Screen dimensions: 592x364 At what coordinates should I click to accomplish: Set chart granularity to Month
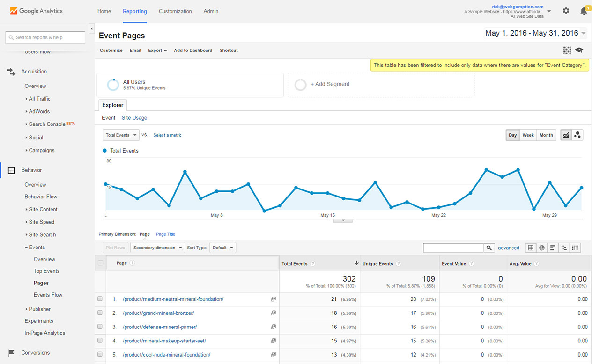pos(546,135)
